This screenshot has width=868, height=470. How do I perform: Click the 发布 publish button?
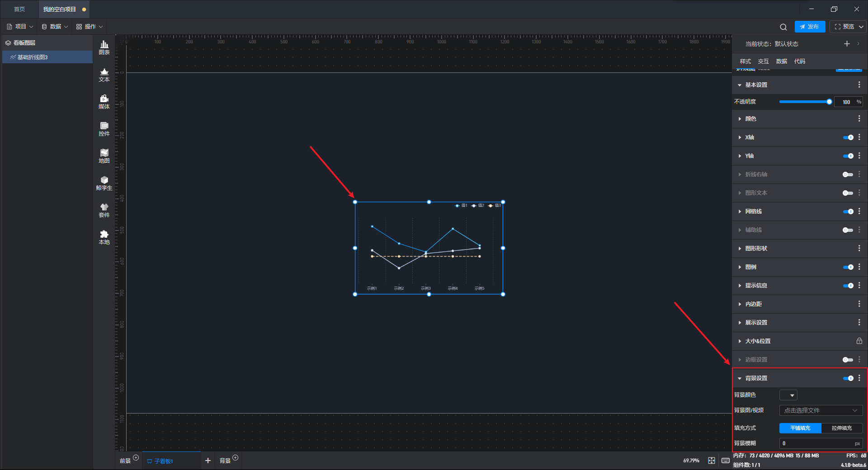click(810, 27)
